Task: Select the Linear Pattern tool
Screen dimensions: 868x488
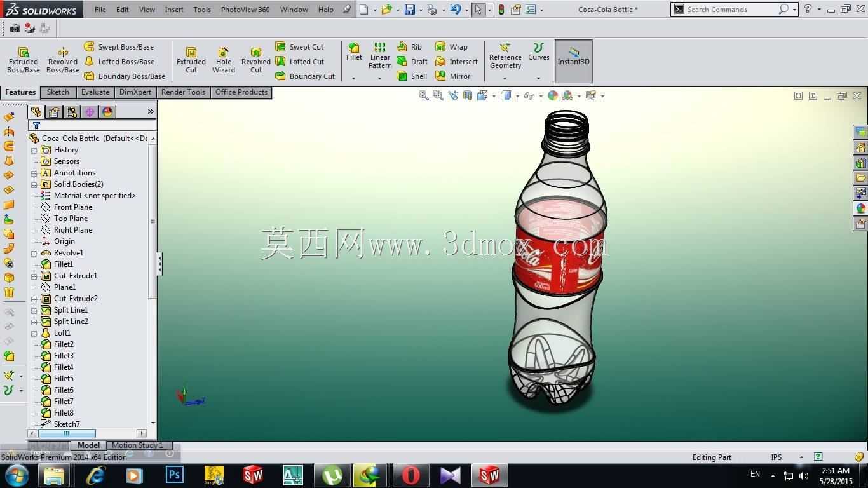Action: tap(380, 56)
